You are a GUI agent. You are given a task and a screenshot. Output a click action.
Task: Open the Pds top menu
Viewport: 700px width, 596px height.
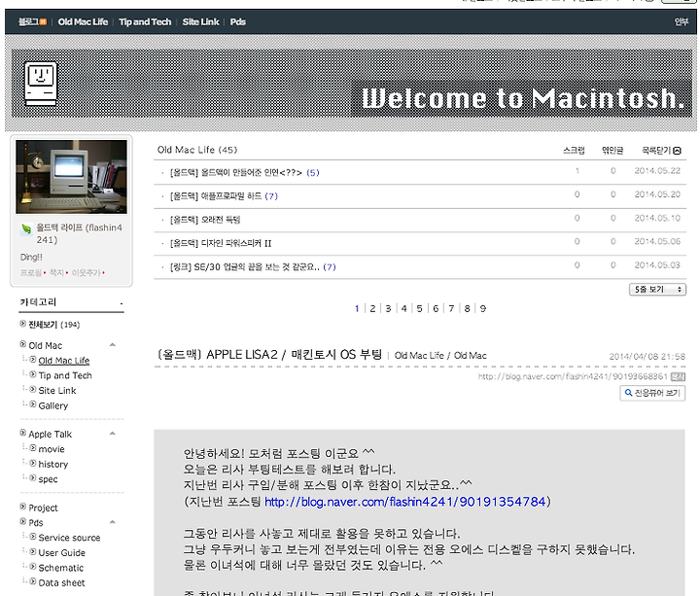(237, 21)
